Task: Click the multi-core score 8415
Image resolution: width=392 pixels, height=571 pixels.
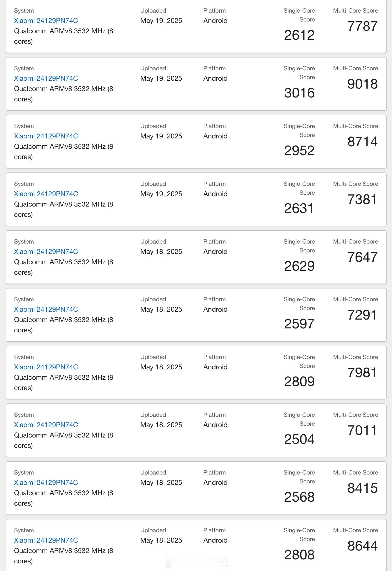Action: (x=362, y=488)
